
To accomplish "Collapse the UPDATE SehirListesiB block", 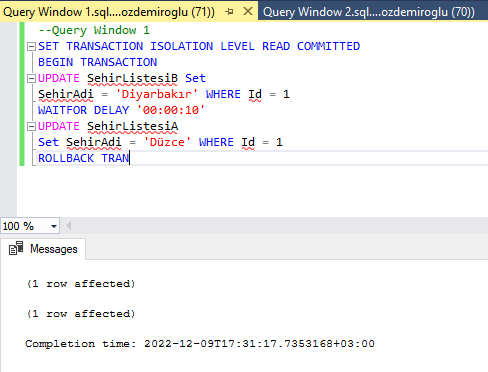I will coord(31,78).
